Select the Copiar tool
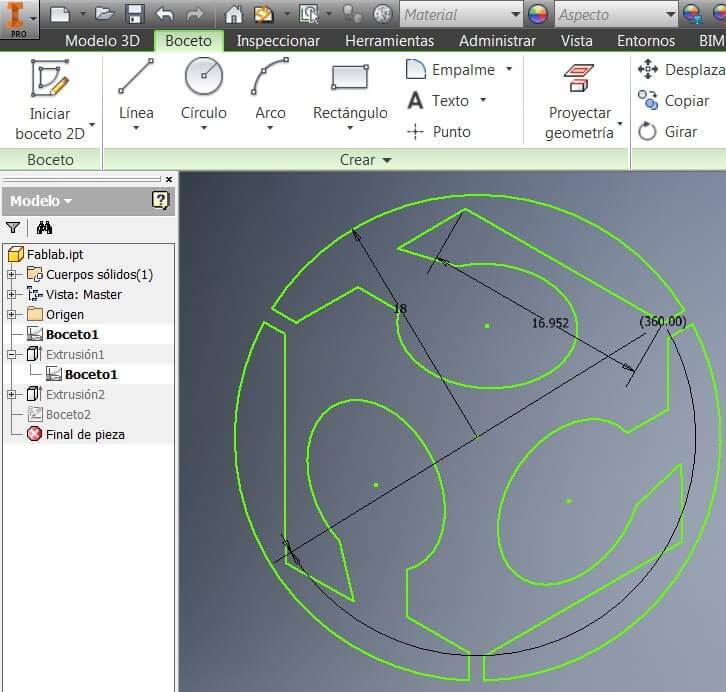 [x=673, y=100]
